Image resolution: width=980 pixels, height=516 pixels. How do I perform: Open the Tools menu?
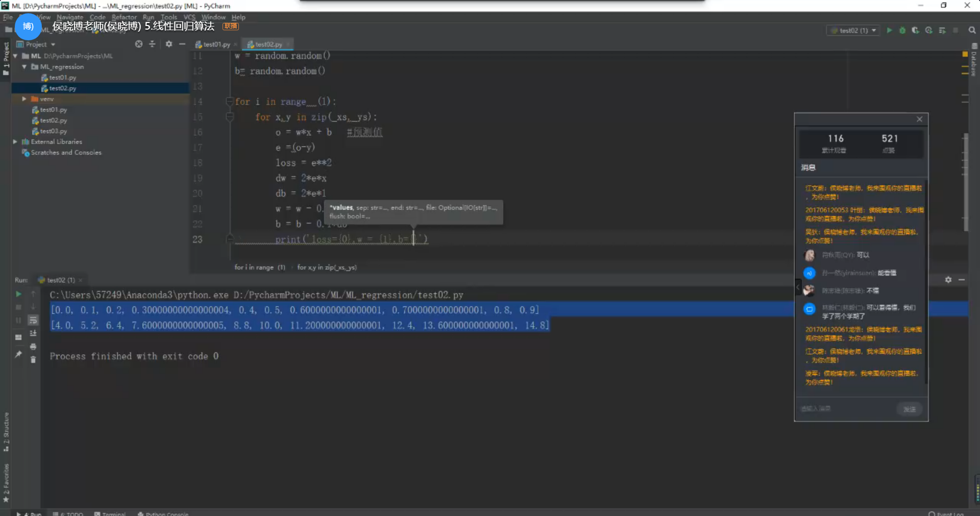[x=169, y=17]
